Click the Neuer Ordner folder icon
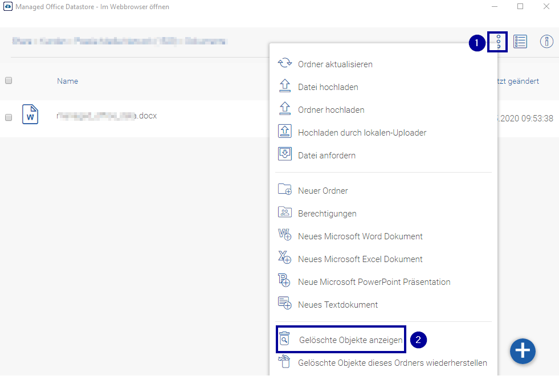Screen dimensions: 559x392 pyautogui.click(x=284, y=190)
